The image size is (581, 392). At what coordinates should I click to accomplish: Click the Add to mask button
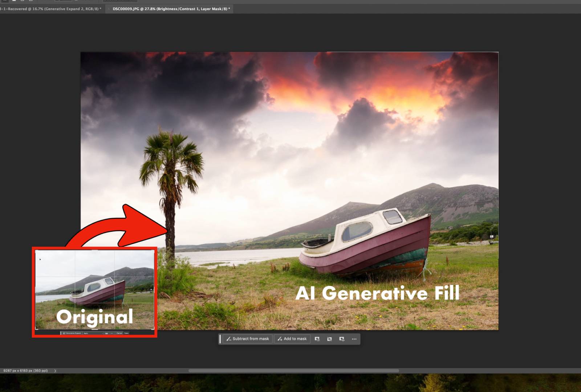click(292, 339)
